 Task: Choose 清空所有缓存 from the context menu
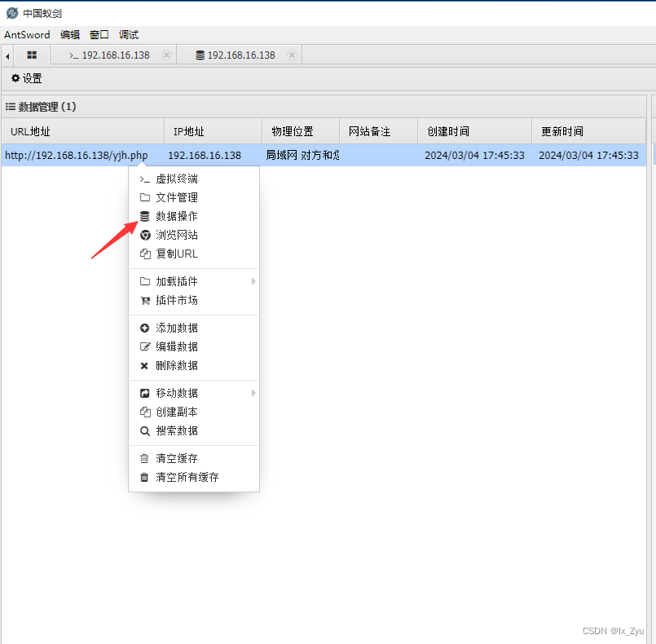[194, 478]
